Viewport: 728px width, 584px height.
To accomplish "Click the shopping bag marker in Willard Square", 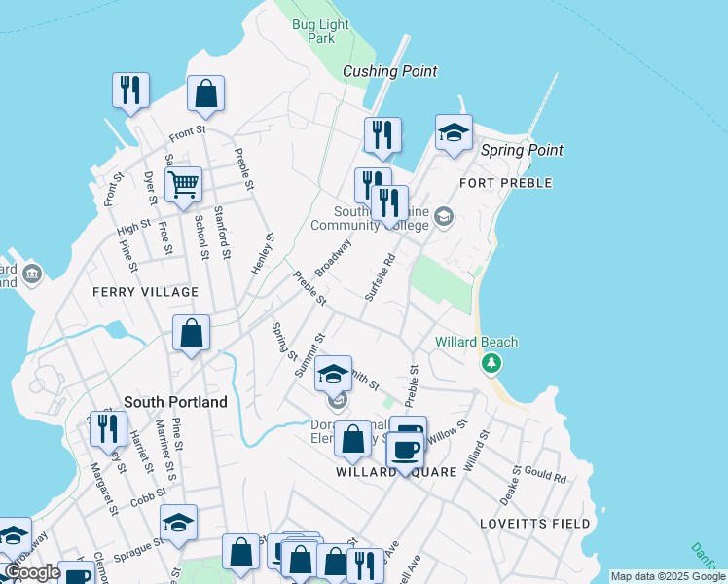I will [x=352, y=439].
